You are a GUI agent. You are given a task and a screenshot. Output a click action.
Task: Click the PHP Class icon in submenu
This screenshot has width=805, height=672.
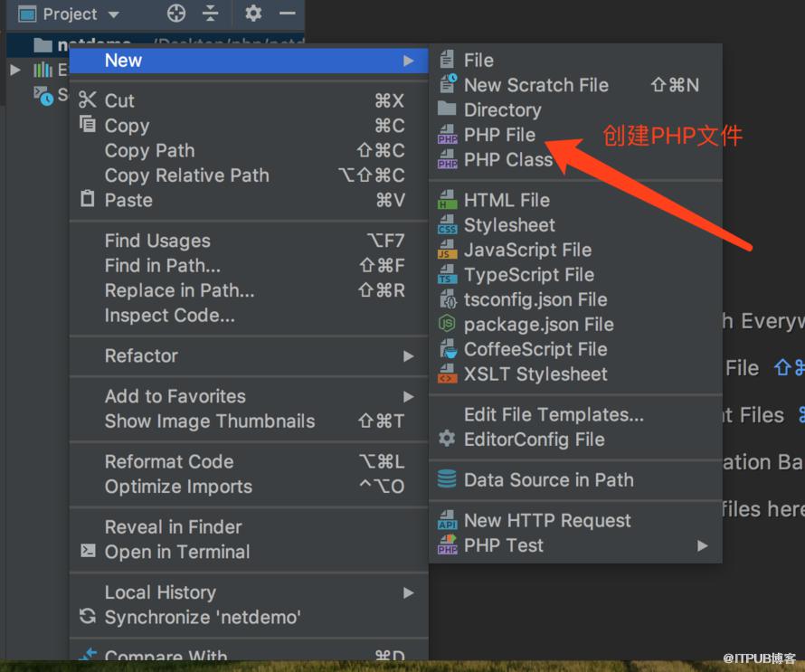[447, 159]
